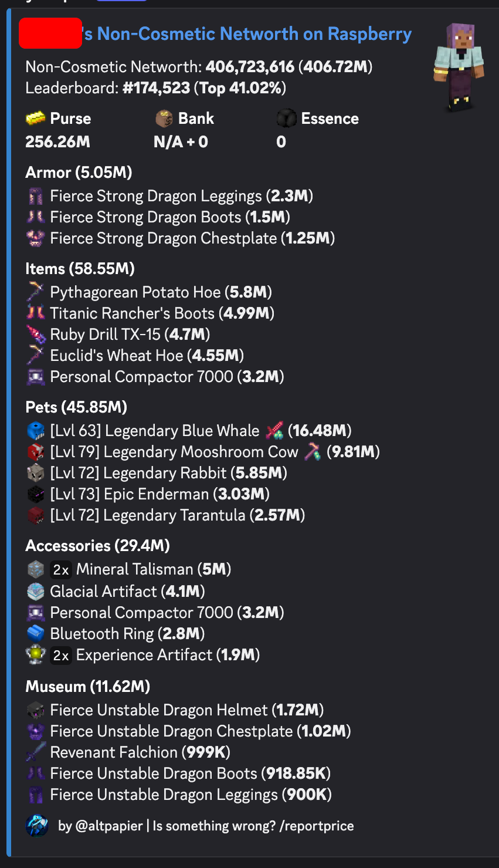Click the black Essence icon
This screenshot has height=868, width=499.
[286, 119]
